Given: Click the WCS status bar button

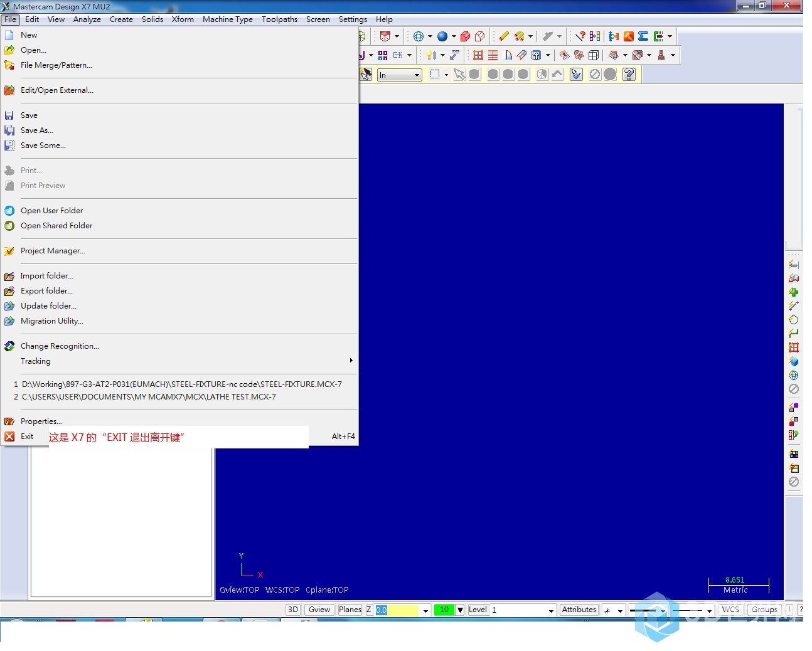Looking at the screenshot, I should [730, 610].
